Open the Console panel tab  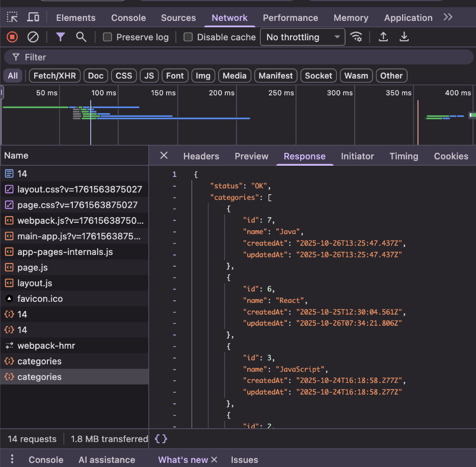[x=128, y=17]
